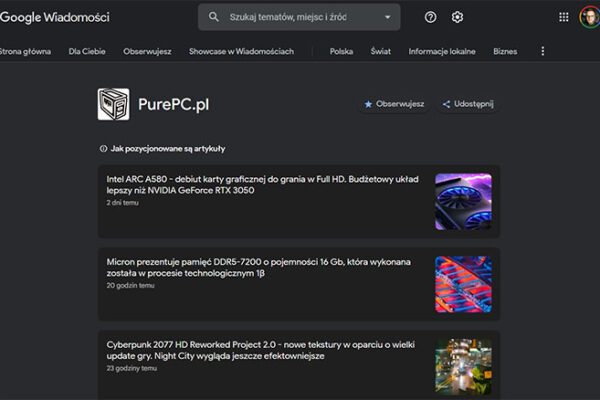Select the Polska tab
The width and height of the screenshot is (600, 400).
[341, 51]
